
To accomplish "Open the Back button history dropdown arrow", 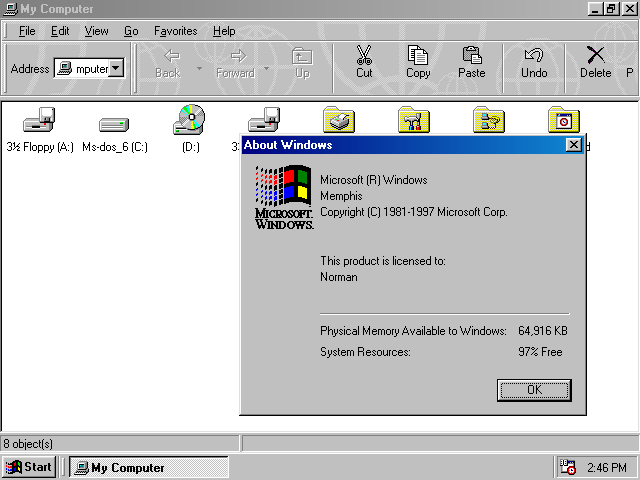I will pyautogui.click(x=199, y=69).
